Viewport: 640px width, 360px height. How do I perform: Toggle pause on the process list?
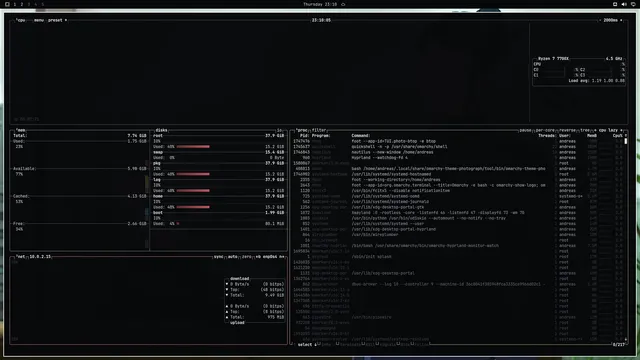click(525, 130)
